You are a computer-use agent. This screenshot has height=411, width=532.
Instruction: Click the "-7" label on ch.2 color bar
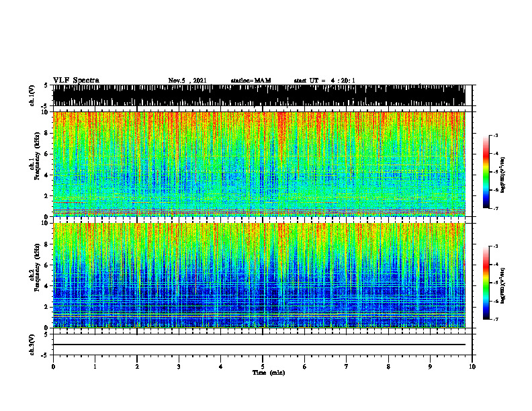(496, 320)
